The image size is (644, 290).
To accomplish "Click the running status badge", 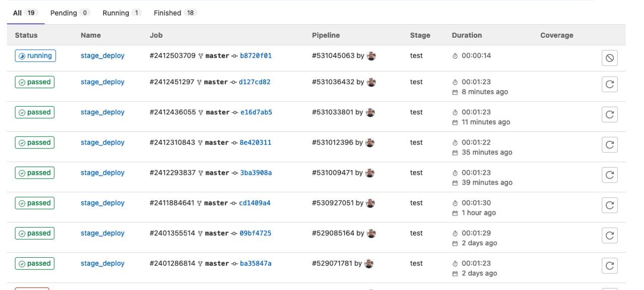I will click(35, 56).
